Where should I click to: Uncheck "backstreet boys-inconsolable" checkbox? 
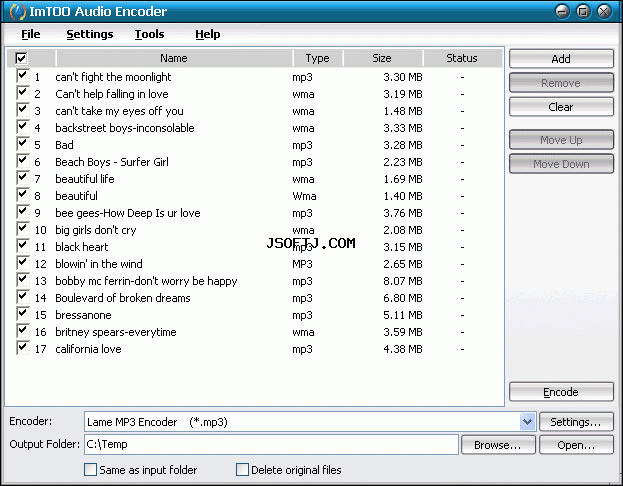pyautogui.click(x=23, y=127)
